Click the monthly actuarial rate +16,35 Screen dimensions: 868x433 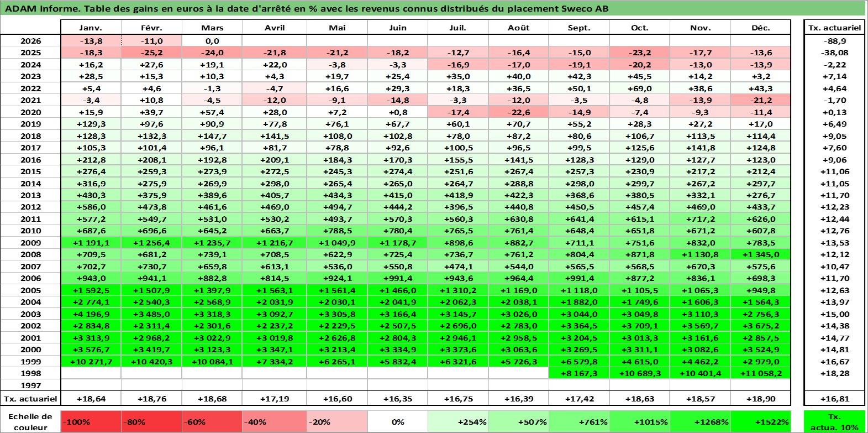tap(398, 399)
